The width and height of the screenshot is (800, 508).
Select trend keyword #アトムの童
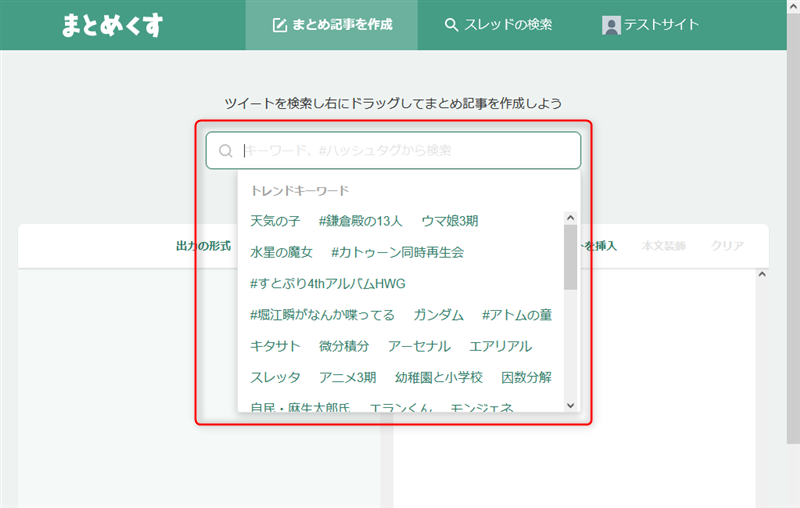coord(517,315)
